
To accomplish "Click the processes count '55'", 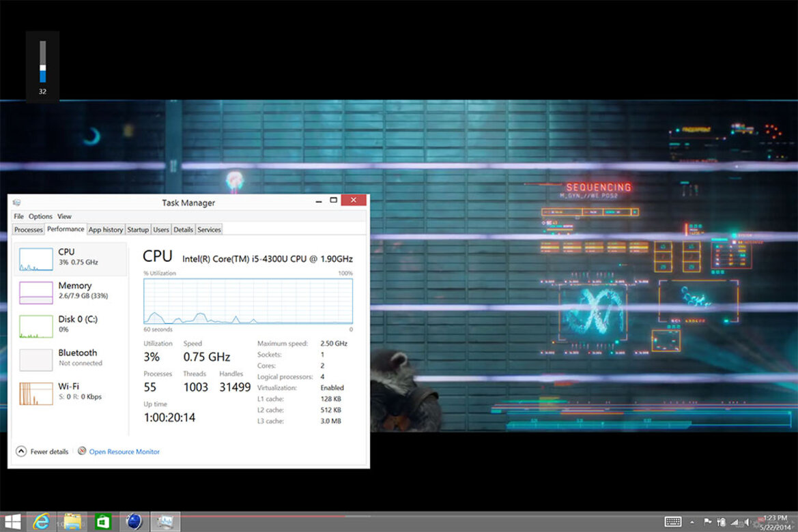I will pos(150,387).
